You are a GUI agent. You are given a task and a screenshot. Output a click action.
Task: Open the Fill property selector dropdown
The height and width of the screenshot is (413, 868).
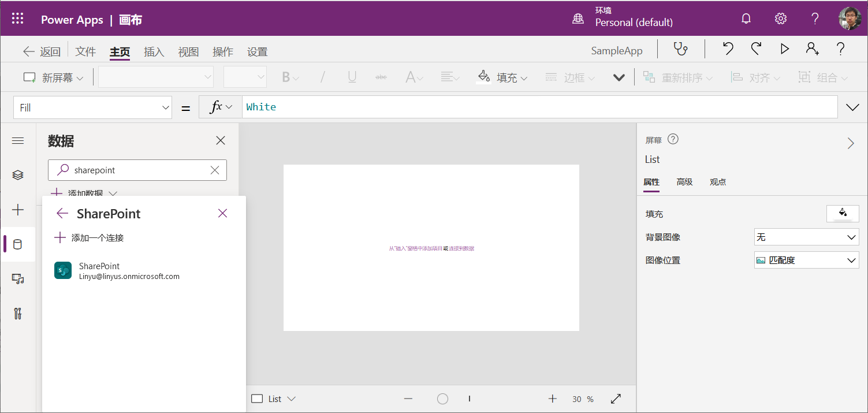[x=92, y=107]
